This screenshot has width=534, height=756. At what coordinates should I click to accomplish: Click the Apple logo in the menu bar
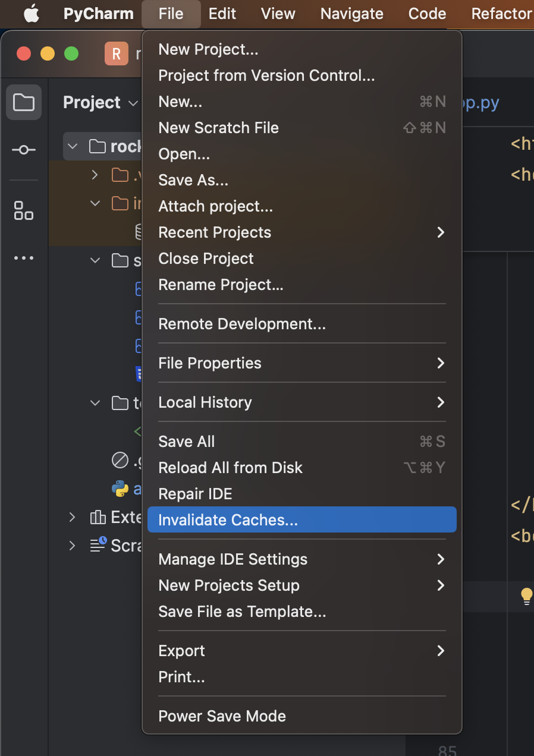coord(32,14)
